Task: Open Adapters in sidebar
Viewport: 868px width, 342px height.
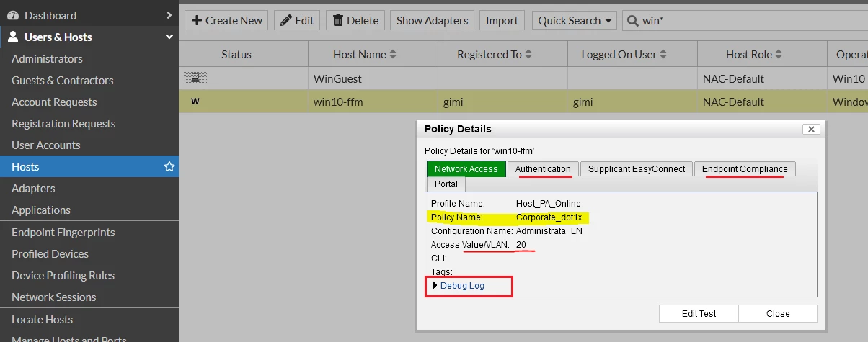Action: point(33,188)
